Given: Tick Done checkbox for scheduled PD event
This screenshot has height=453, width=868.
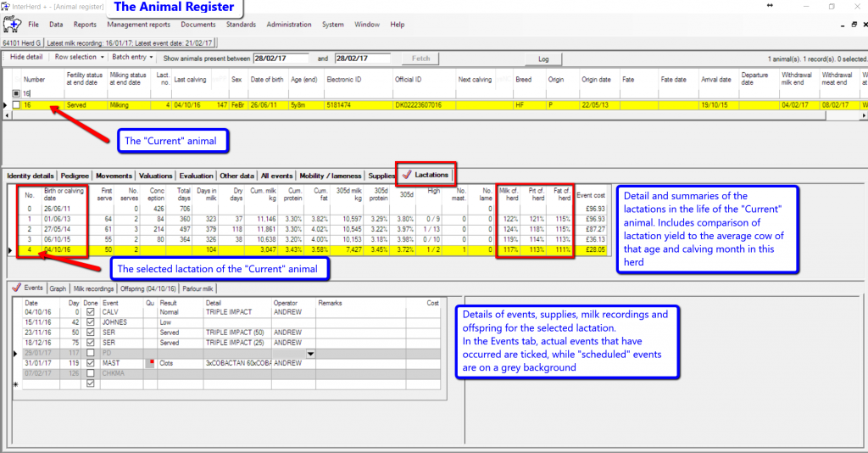Looking at the screenshot, I should (90, 353).
